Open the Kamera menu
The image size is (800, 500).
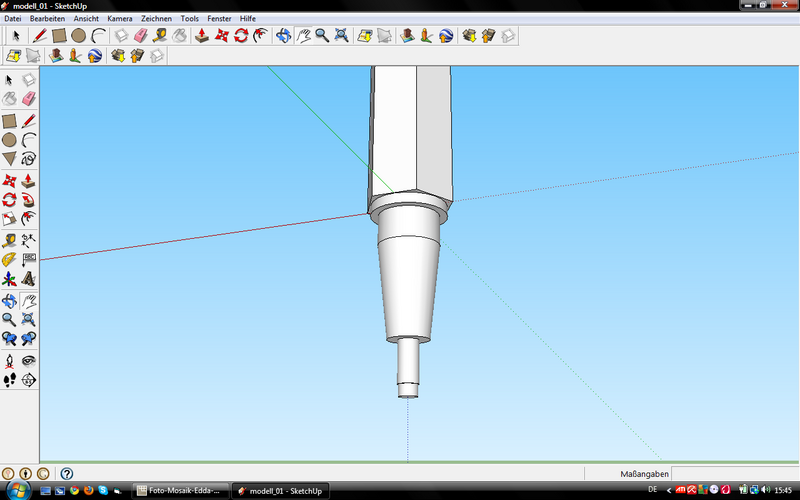[119, 18]
